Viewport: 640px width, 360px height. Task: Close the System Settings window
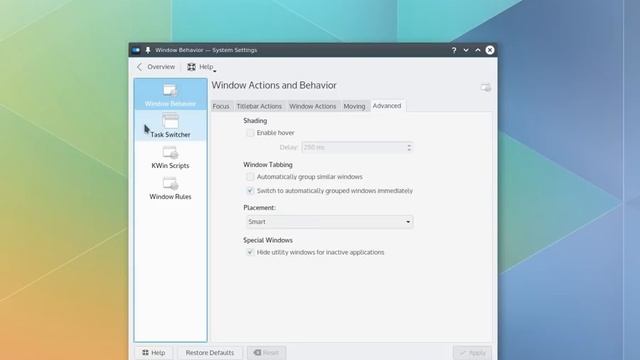(x=490, y=50)
